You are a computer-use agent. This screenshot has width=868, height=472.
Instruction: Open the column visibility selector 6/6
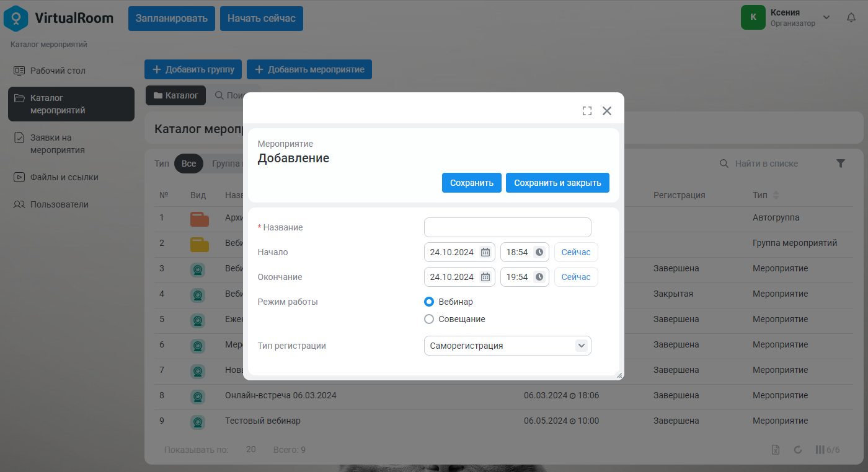(x=828, y=450)
